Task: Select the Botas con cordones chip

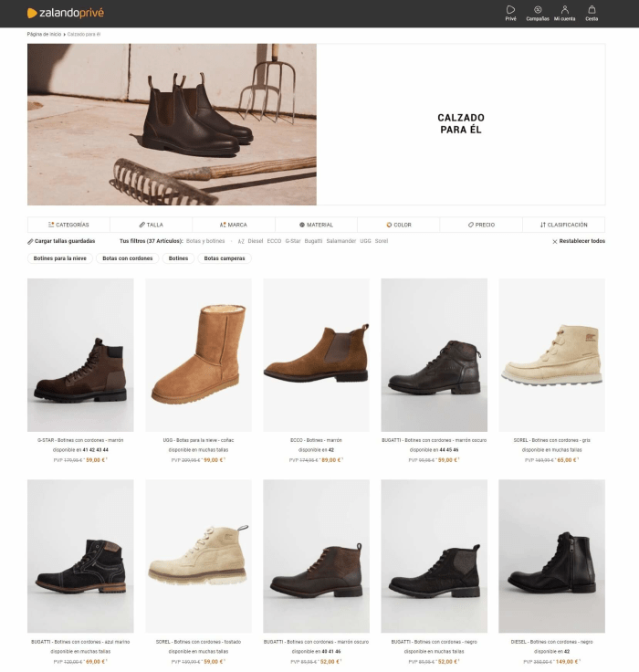Action: click(x=127, y=258)
